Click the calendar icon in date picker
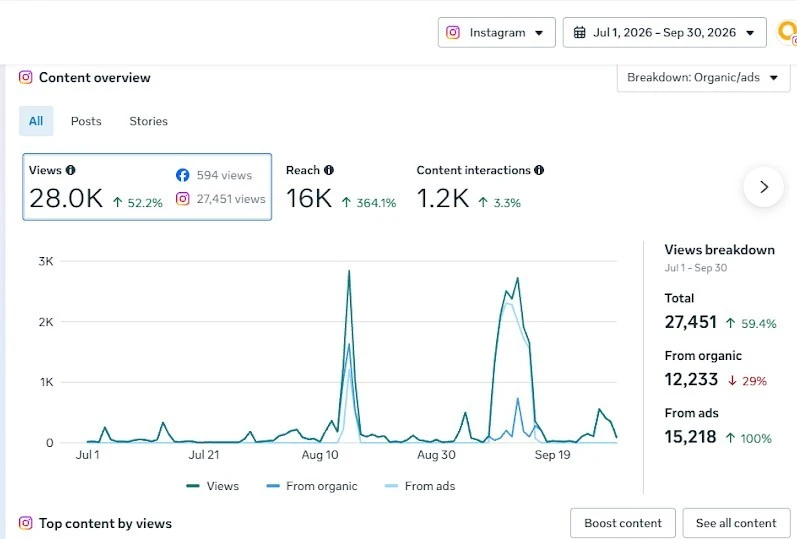The image size is (797, 539). [x=579, y=33]
